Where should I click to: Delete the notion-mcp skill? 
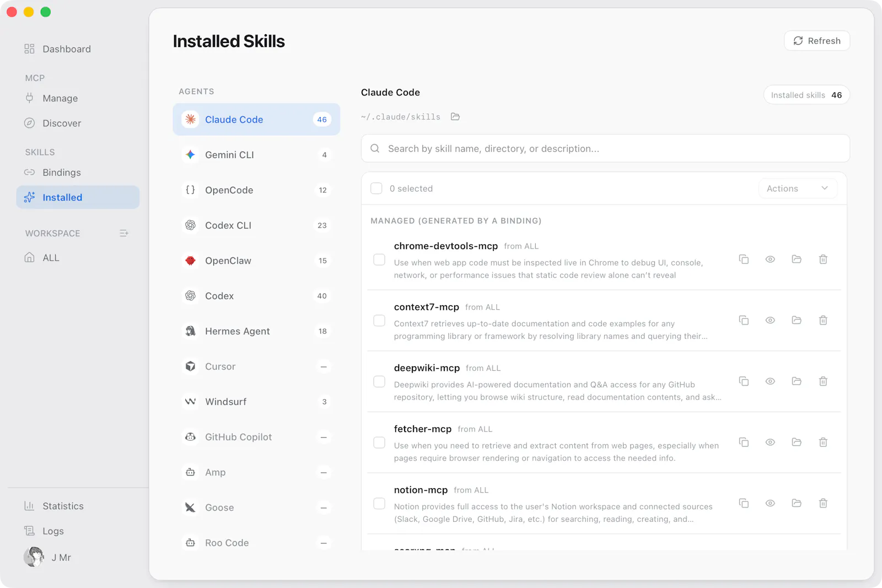(x=823, y=503)
